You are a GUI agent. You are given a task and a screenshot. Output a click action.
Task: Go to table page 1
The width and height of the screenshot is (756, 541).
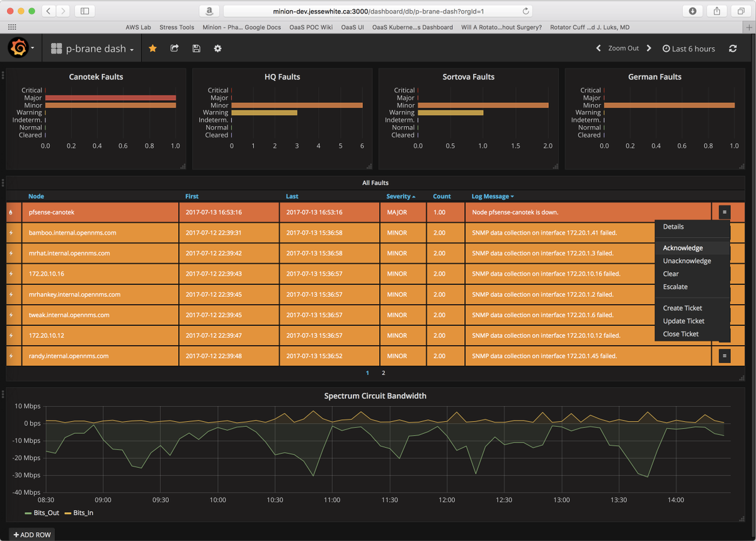coord(368,373)
